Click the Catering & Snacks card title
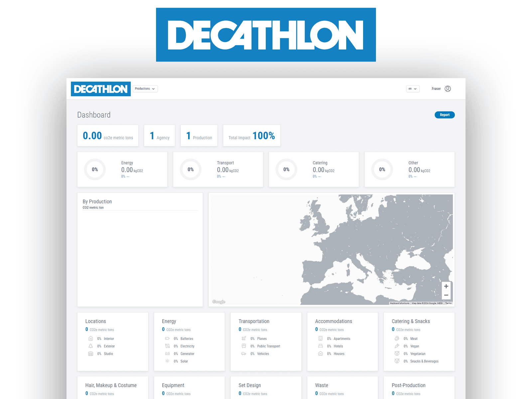Viewport: 532px width, 399px height. [x=411, y=321]
